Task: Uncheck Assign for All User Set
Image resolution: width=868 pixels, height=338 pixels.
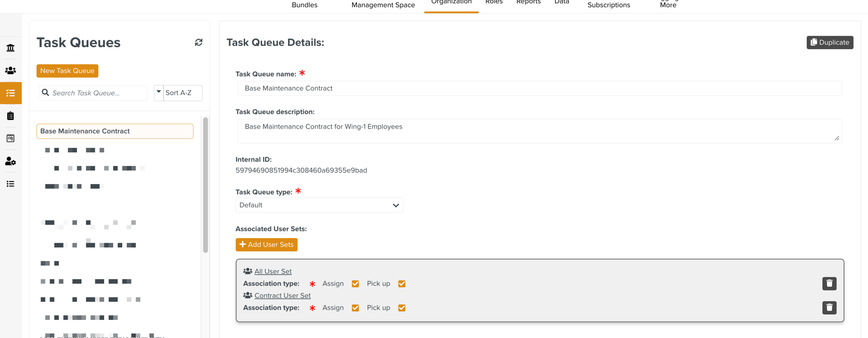Action: [355, 284]
